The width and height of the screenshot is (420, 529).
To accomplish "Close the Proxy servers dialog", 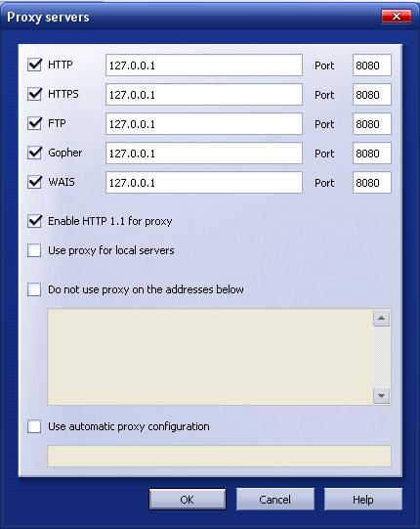I will (x=397, y=17).
